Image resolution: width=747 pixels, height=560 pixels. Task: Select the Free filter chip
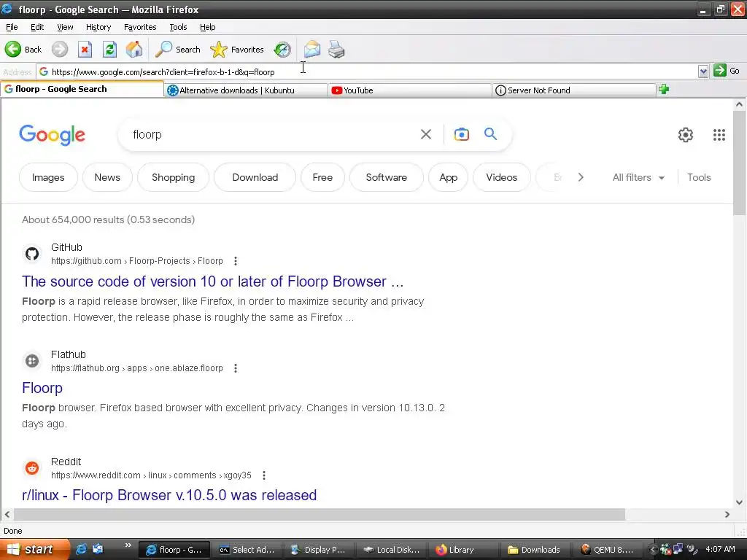click(x=322, y=177)
